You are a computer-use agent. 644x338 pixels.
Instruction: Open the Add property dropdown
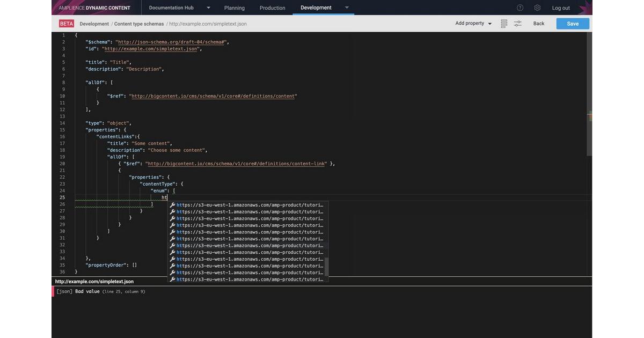(474, 24)
